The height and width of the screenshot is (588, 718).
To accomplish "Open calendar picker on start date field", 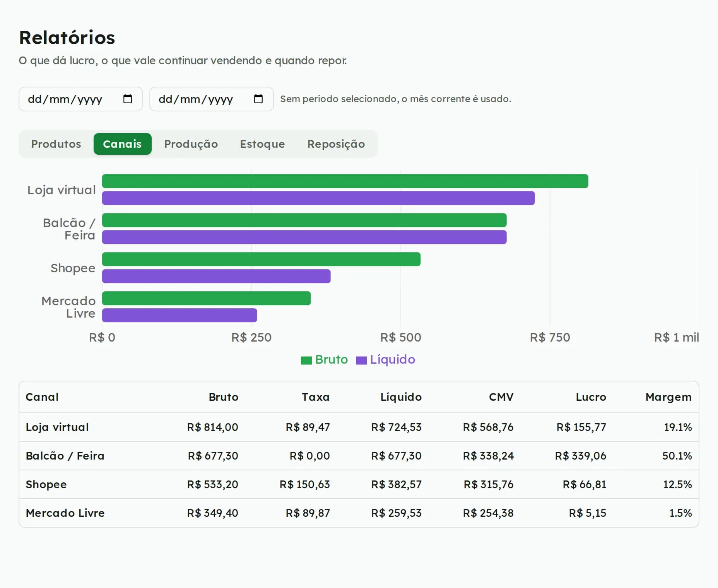I will tap(127, 99).
